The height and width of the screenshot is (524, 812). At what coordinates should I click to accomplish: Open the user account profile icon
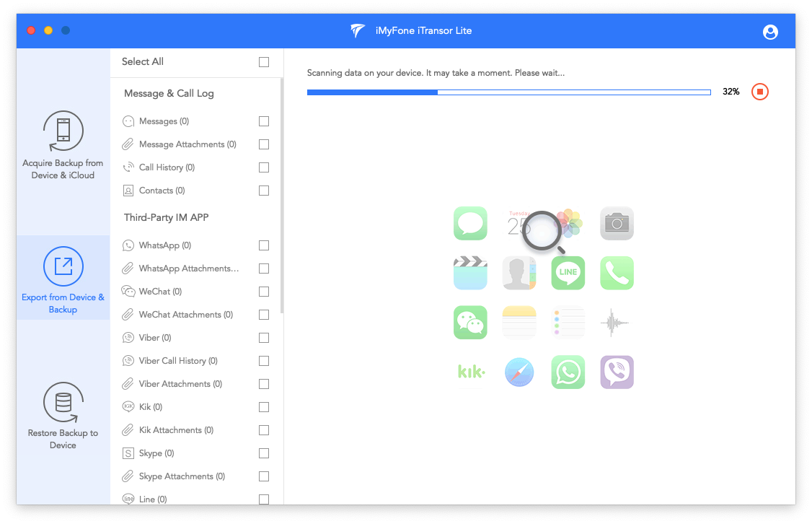(x=770, y=32)
